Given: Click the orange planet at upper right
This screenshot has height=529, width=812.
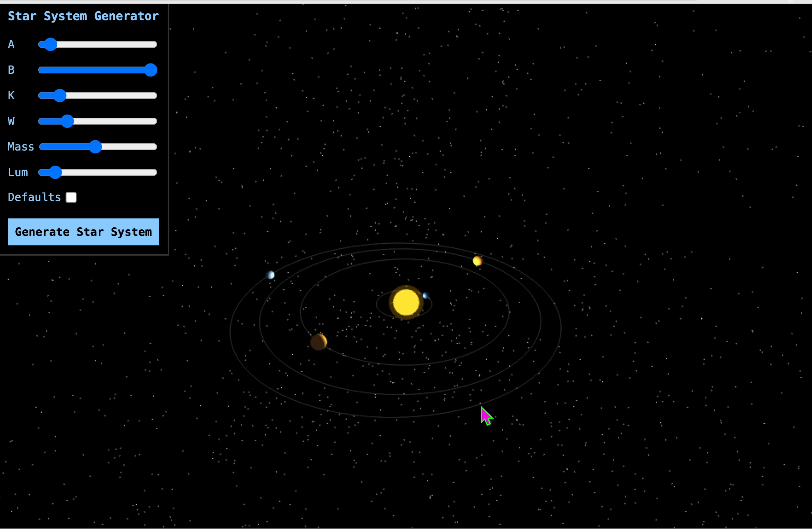Looking at the screenshot, I should pos(477,261).
